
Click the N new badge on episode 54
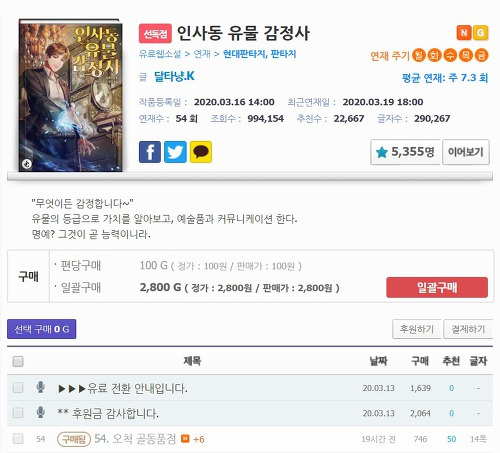pyautogui.click(x=185, y=439)
